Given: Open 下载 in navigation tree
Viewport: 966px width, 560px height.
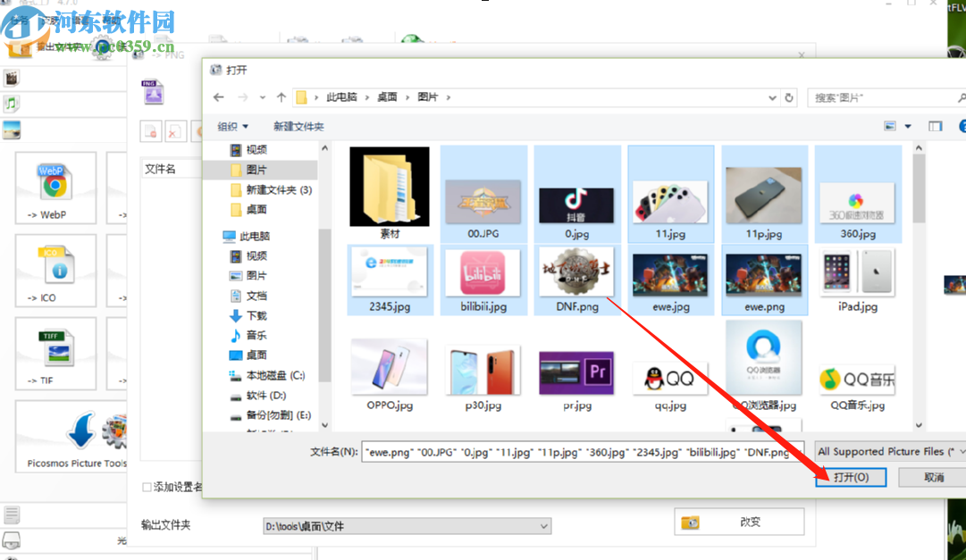Looking at the screenshot, I should click(x=248, y=315).
